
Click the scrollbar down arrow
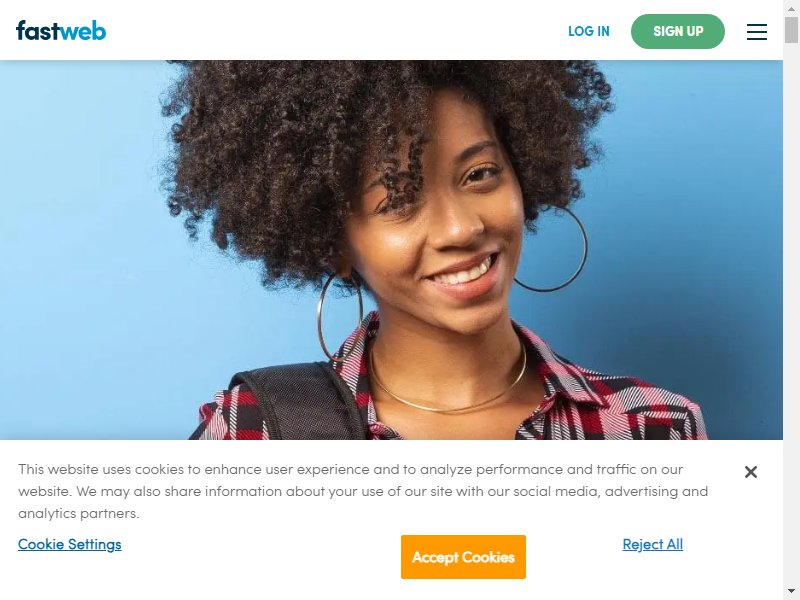click(791, 591)
